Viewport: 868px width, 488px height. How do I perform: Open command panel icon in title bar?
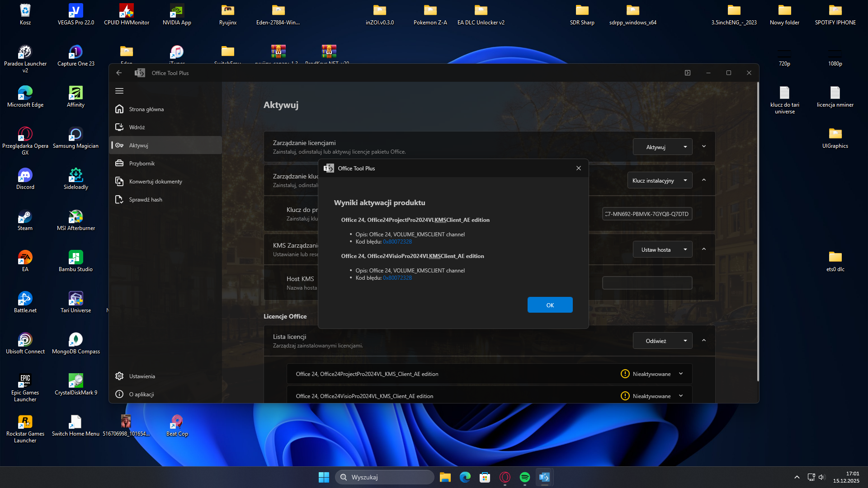point(688,73)
